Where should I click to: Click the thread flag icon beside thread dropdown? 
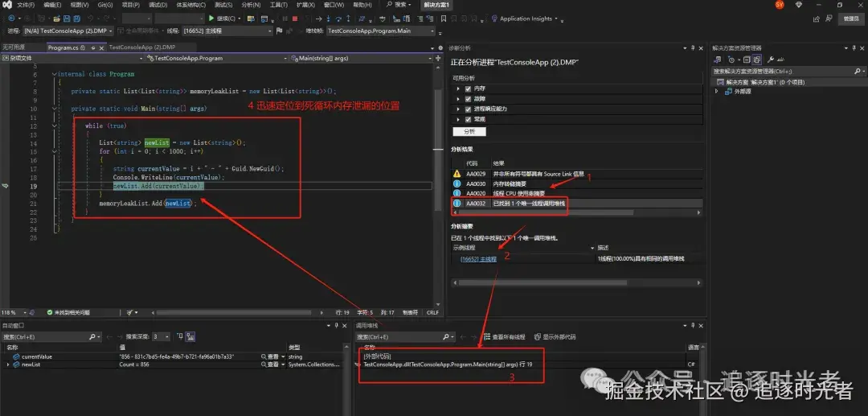click(x=279, y=31)
